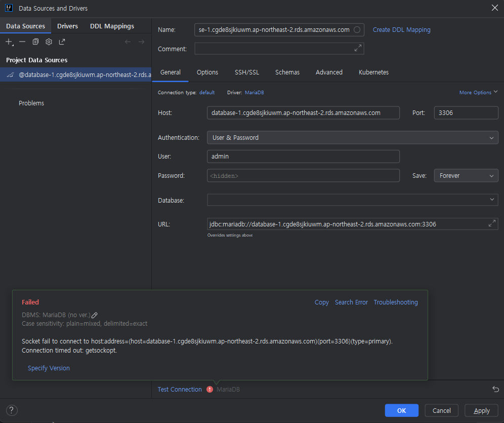Select the database-1 data source entry

[75, 74]
